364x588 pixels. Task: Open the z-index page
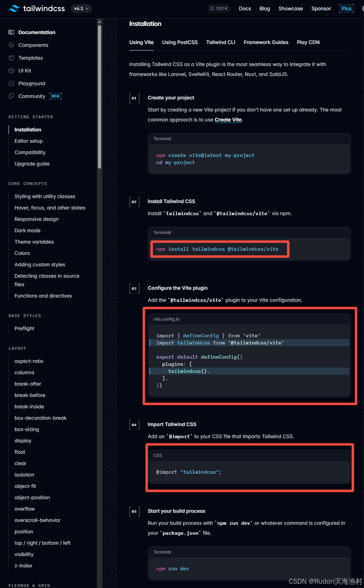pyautogui.click(x=23, y=566)
